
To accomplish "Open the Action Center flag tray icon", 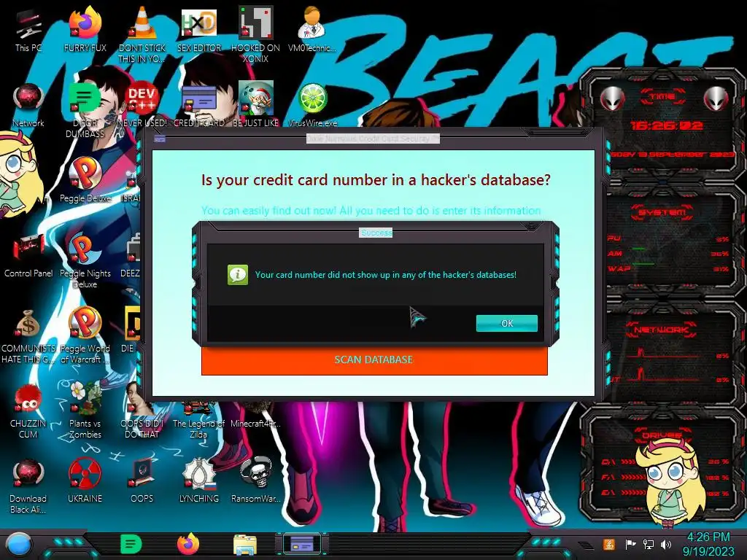I will 630,544.
